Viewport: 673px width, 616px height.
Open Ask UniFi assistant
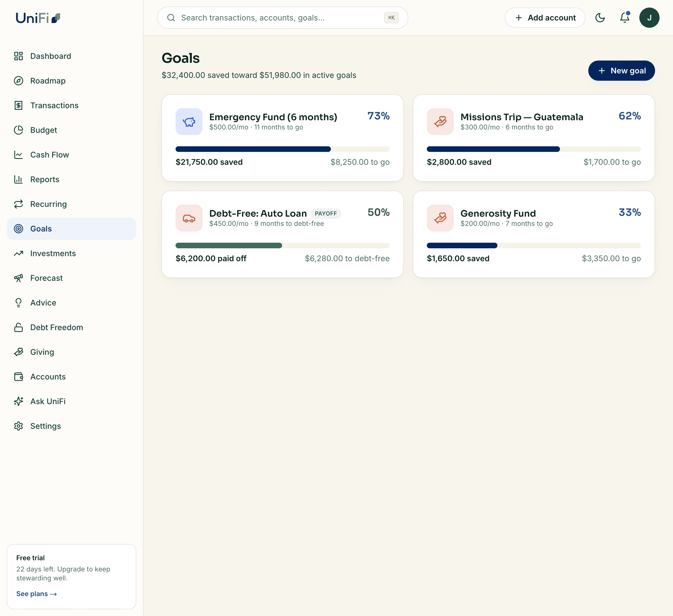[x=72, y=401]
